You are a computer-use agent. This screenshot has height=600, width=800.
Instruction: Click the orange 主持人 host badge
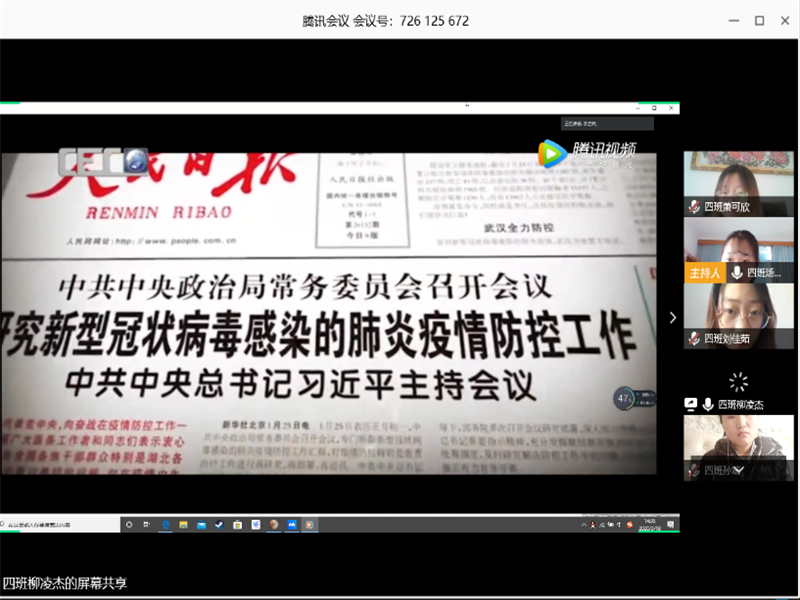705,272
